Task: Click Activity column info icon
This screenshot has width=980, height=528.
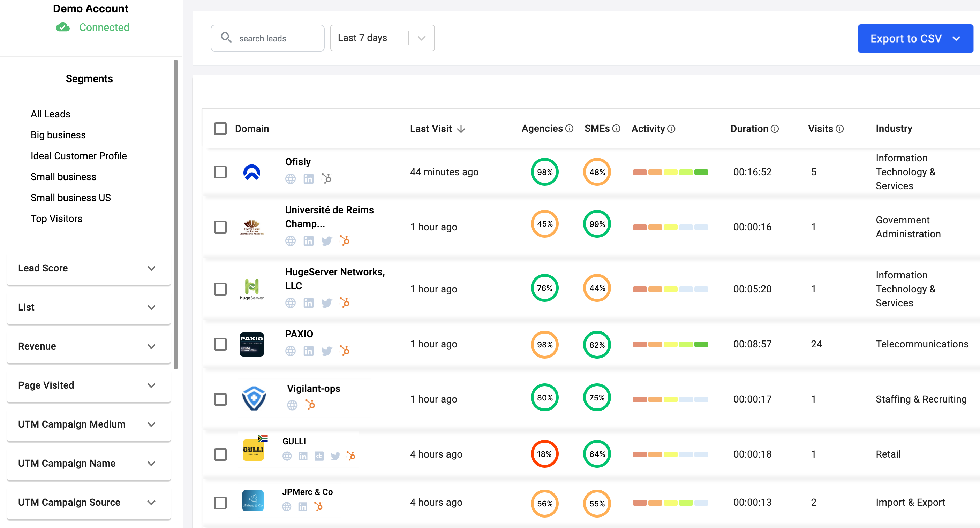Action: coord(671,129)
